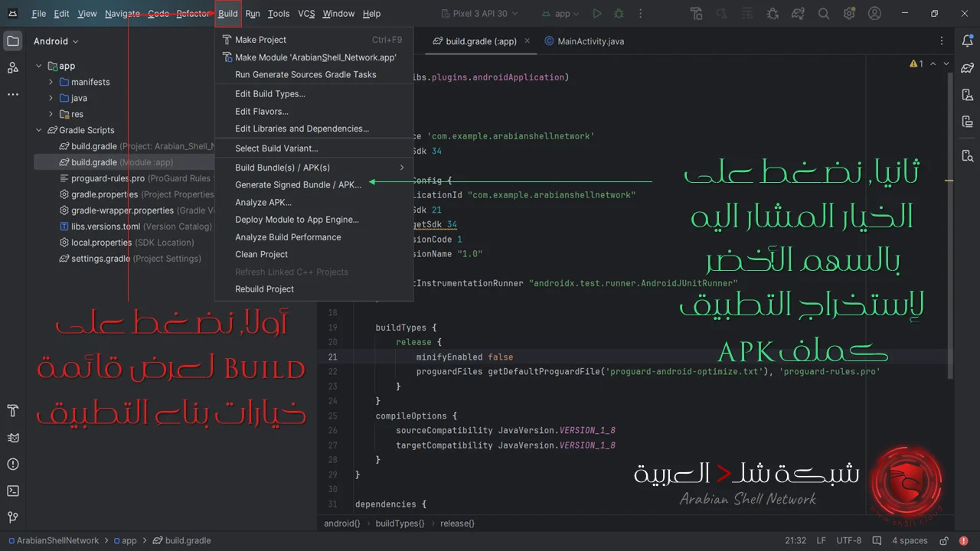Sync project with Gradle files
The width and height of the screenshot is (980, 551).
(799, 14)
